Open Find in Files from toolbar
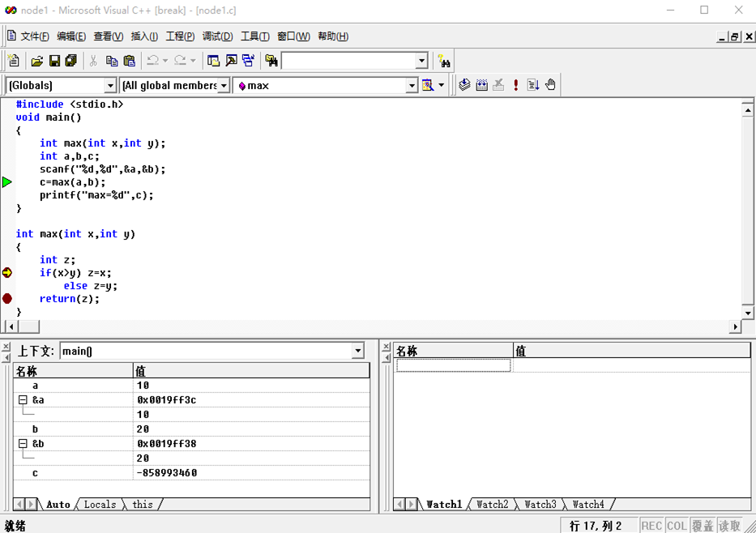Viewport: 756px width, 533px height. (271, 61)
